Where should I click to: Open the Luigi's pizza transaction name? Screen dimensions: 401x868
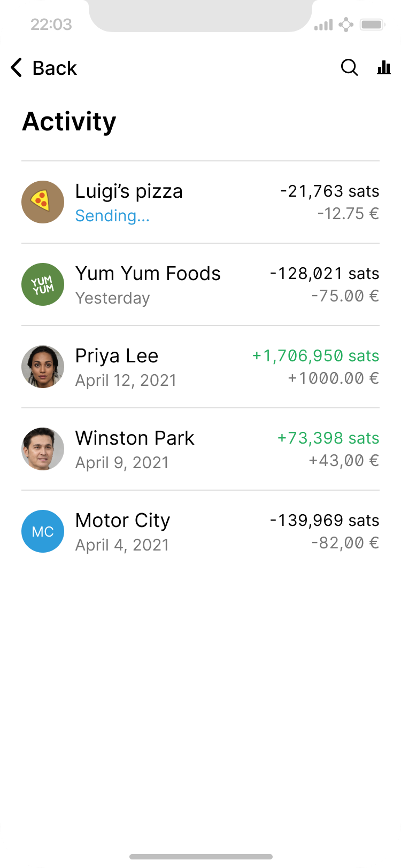point(129,191)
